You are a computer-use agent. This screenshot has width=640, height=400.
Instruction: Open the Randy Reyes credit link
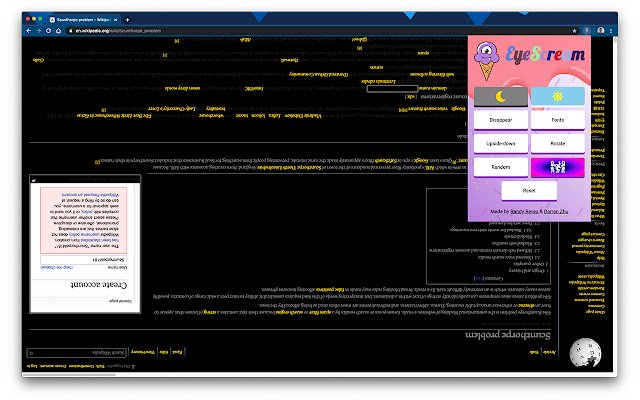[524, 211]
